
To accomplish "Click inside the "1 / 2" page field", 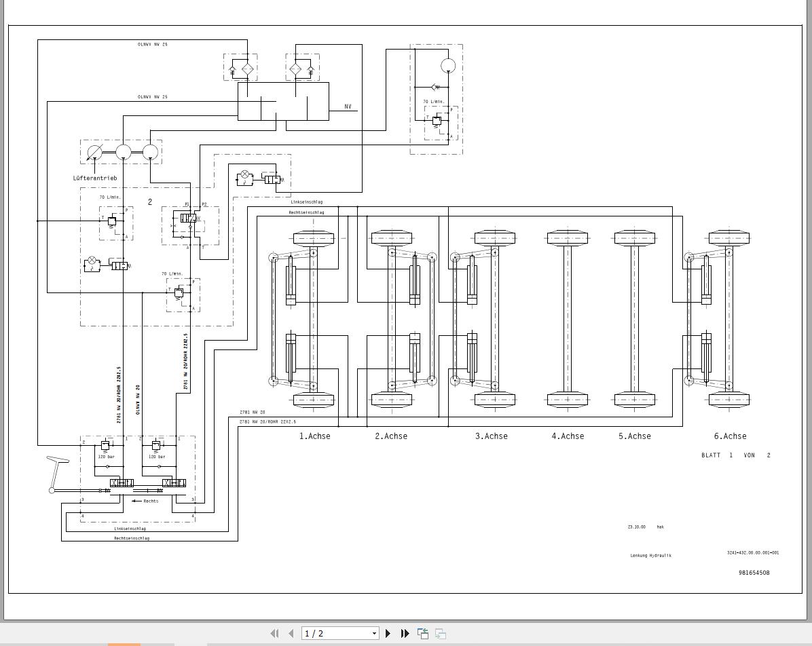I will 334,633.
